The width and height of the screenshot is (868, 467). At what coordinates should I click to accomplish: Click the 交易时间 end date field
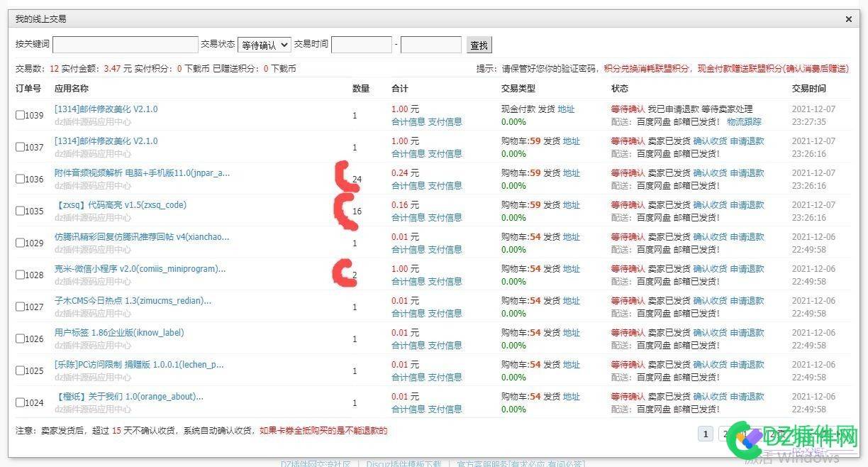[x=431, y=45]
